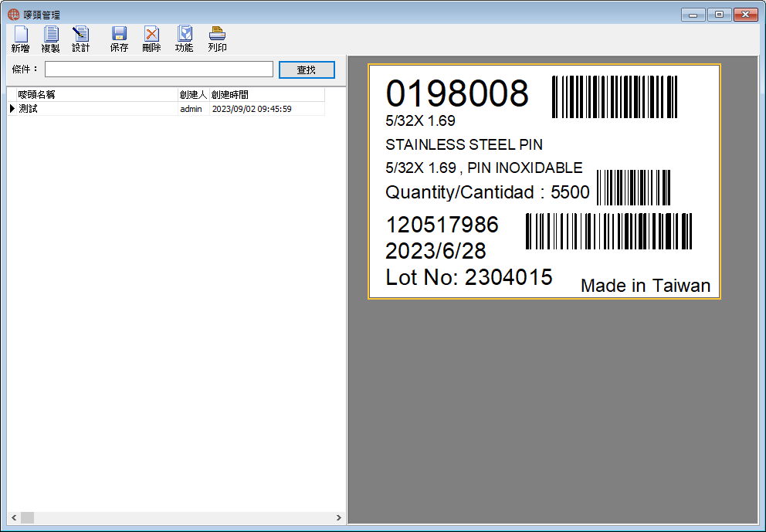Click the Made in Taiwan text
The width and height of the screenshot is (766, 532).
pyautogui.click(x=646, y=285)
